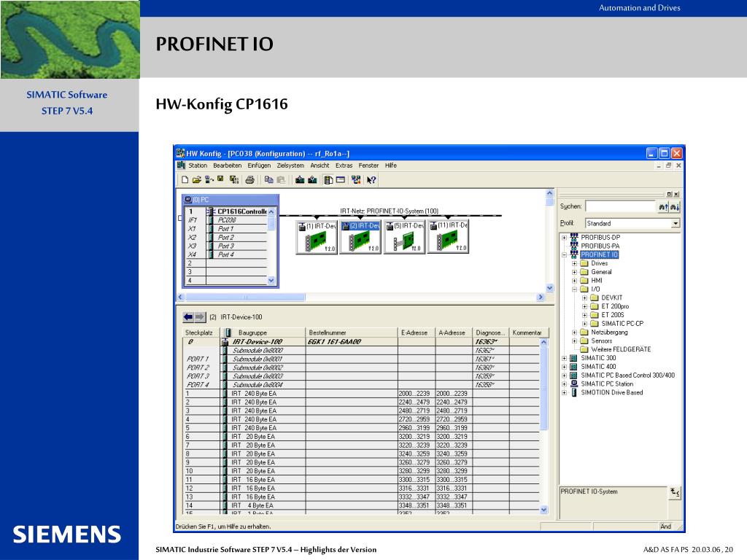Click the New station toolbar icon
This screenshot has height=560, width=747.
click(x=185, y=180)
